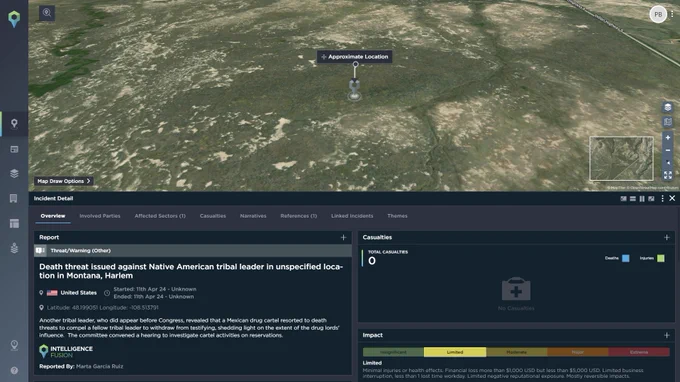This screenshot has height=382, width=680.
Task: Zoom out the map with minus control
Action: [x=668, y=150]
